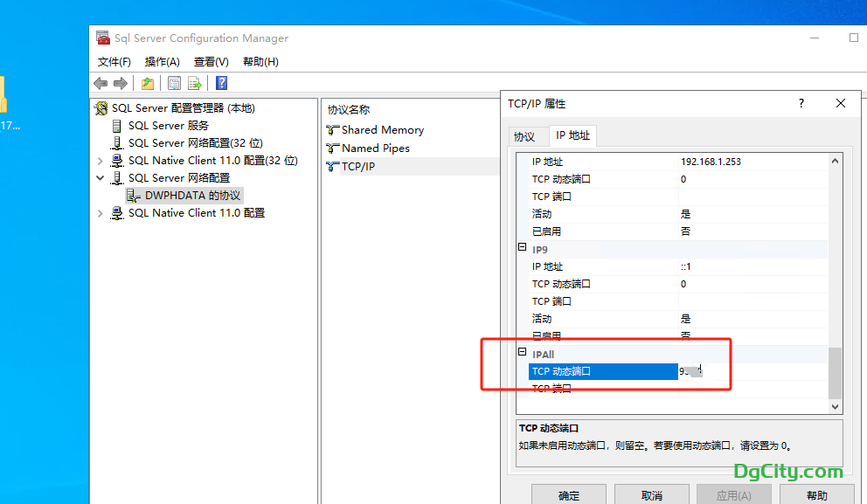This screenshot has width=867, height=504.
Task: Open Help via the blue question mark icon
Action: click(221, 83)
